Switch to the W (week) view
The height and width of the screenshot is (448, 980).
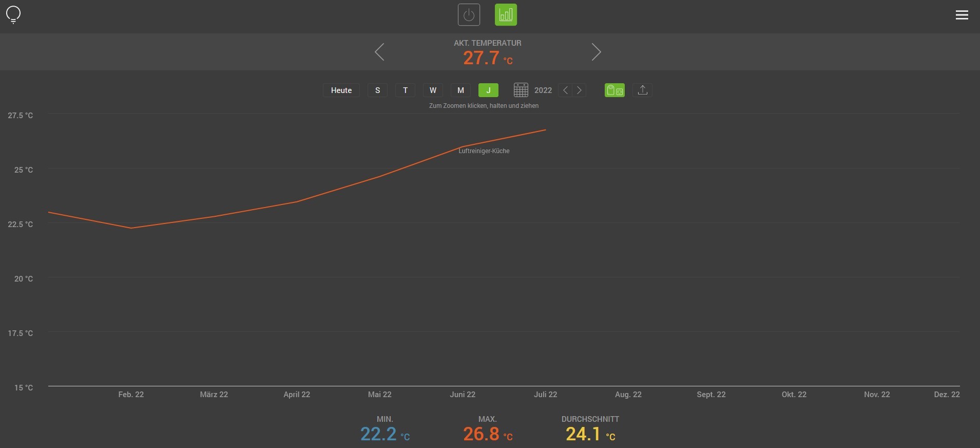click(x=433, y=90)
